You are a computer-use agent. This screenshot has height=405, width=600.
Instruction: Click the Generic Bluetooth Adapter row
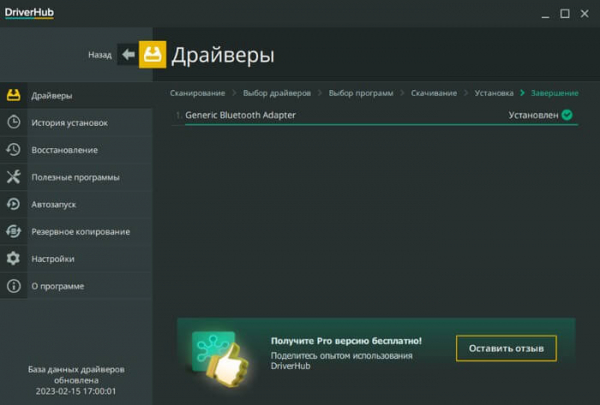tap(374, 115)
